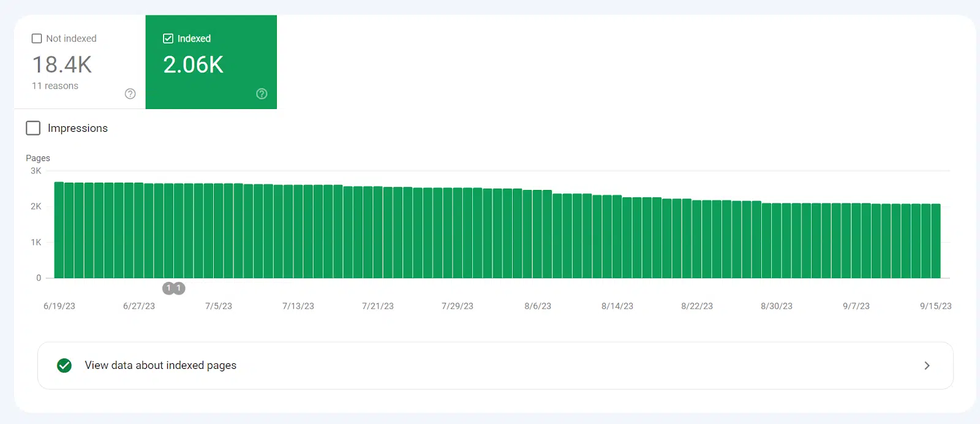Viewport: 980px width, 424px height.
Task: Open help icon in Indexed card
Action: click(x=262, y=94)
